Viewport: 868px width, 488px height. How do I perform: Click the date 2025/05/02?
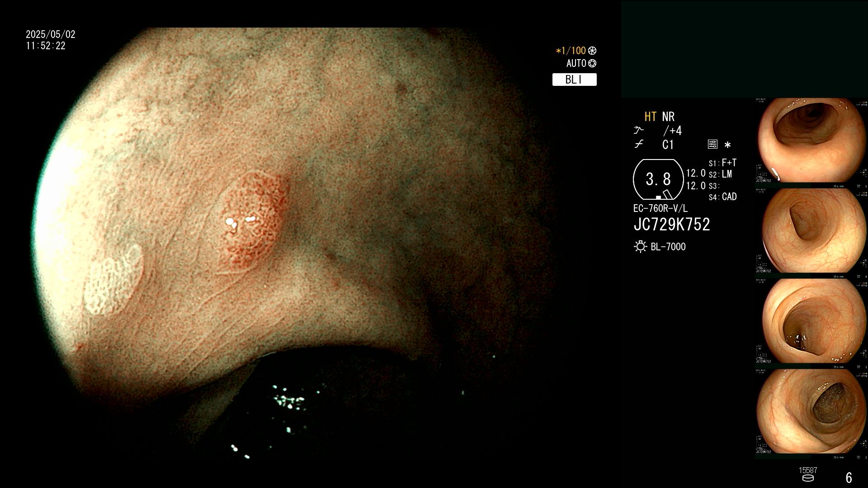click(51, 34)
